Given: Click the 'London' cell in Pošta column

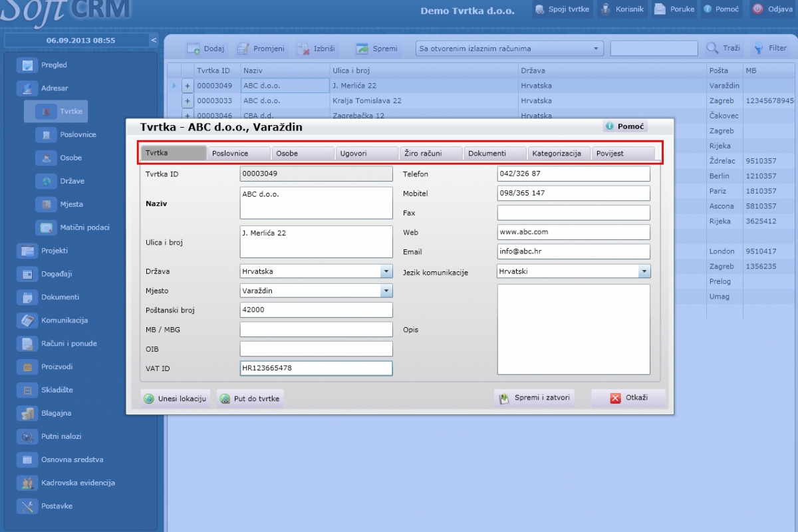Looking at the screenshot, I should [x=724, y=251].
